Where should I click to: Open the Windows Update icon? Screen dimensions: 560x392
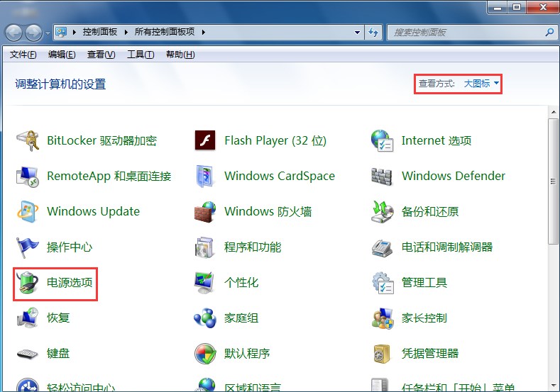click(28, 212)
